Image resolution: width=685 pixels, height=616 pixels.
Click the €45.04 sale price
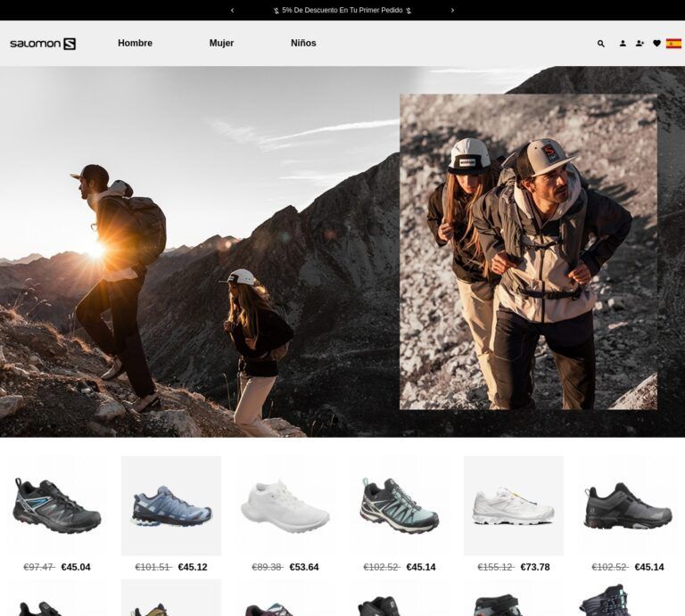[x=76, y=567]
